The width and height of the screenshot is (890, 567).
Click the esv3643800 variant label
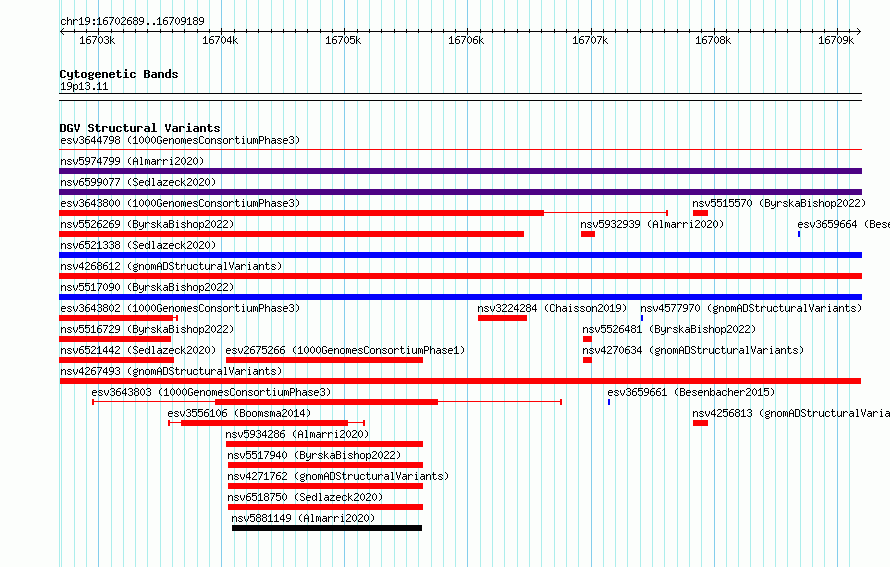[x=180, y=203]
